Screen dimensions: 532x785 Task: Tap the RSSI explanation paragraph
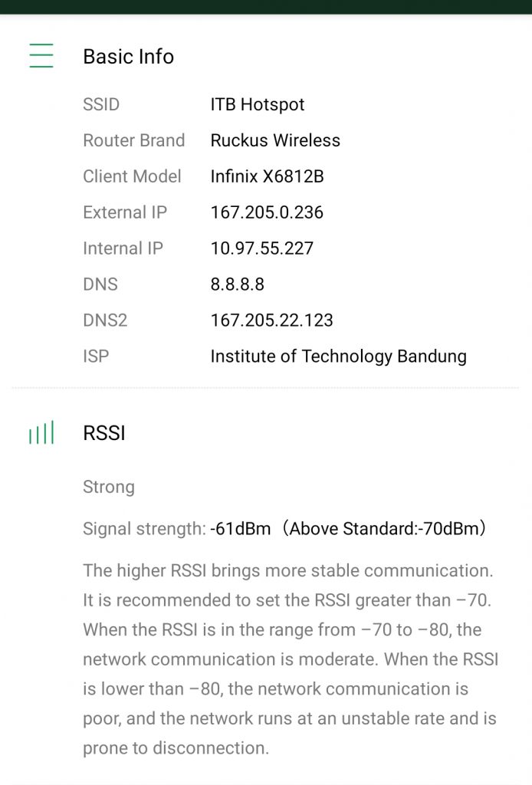coord(291,659)
